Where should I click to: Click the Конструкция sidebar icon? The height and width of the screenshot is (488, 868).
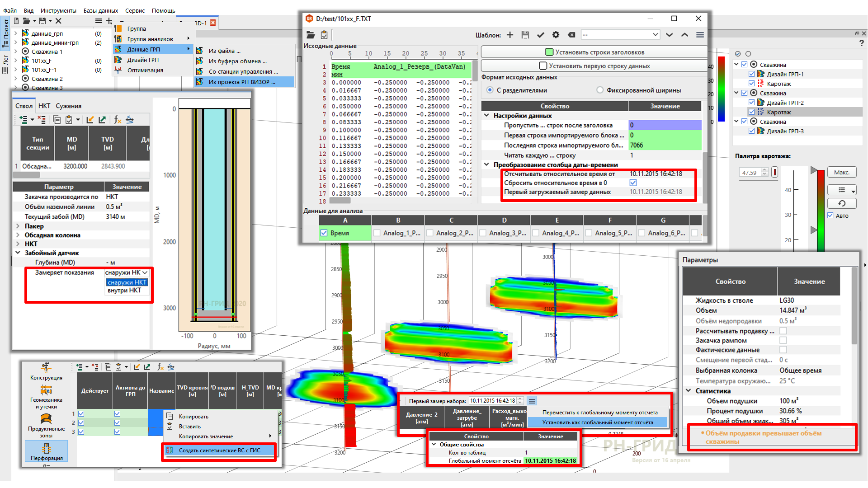[x=47, y=367]
